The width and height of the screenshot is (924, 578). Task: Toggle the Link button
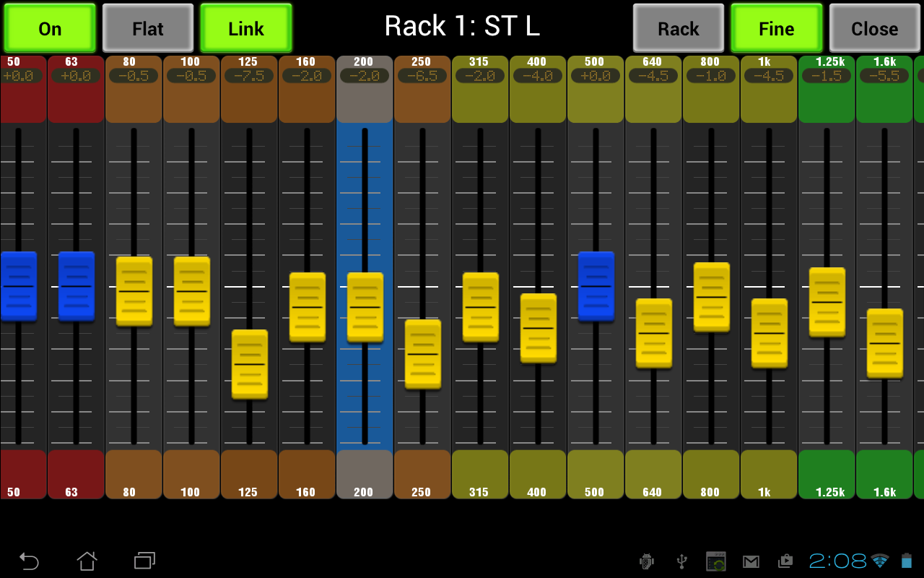[x=246, y=28]
